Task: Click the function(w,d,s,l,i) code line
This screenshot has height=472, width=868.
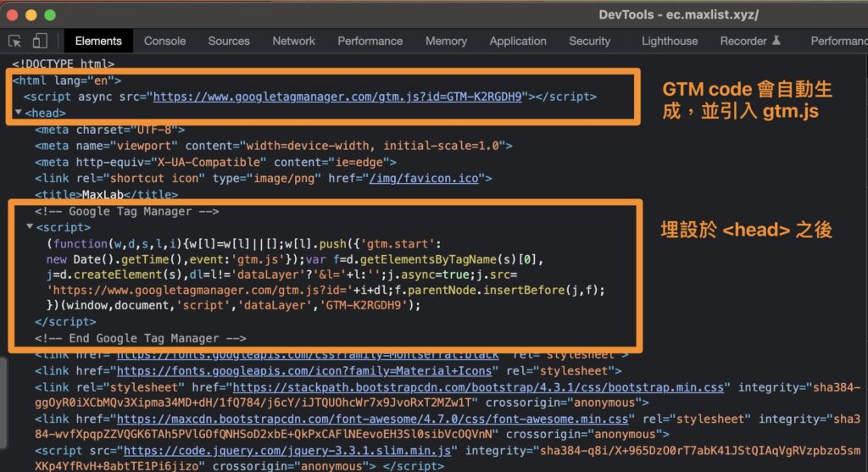Action: (x=243, y=244)
